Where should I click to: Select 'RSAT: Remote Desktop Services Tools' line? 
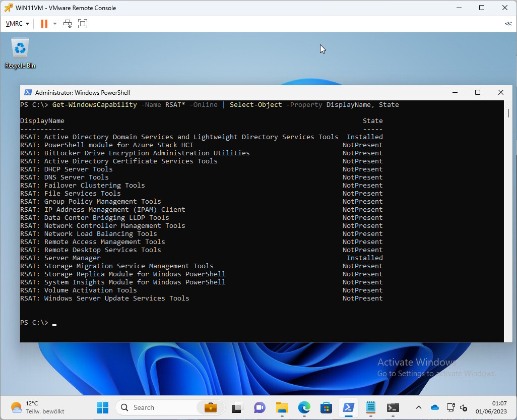pos(91,250)
